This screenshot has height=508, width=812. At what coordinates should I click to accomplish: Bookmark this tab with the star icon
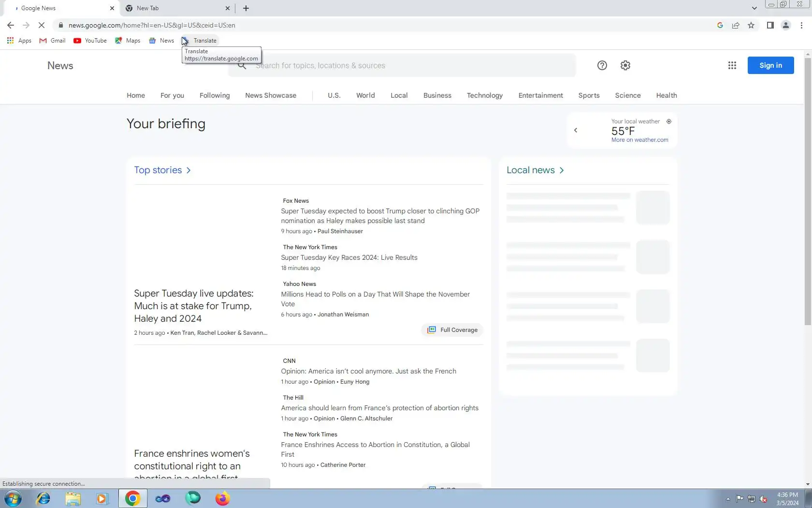751,25
